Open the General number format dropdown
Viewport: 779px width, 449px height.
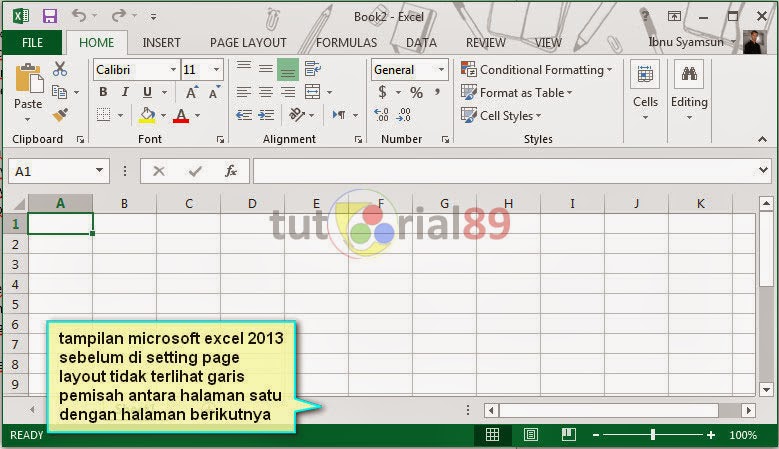[441, 70]
